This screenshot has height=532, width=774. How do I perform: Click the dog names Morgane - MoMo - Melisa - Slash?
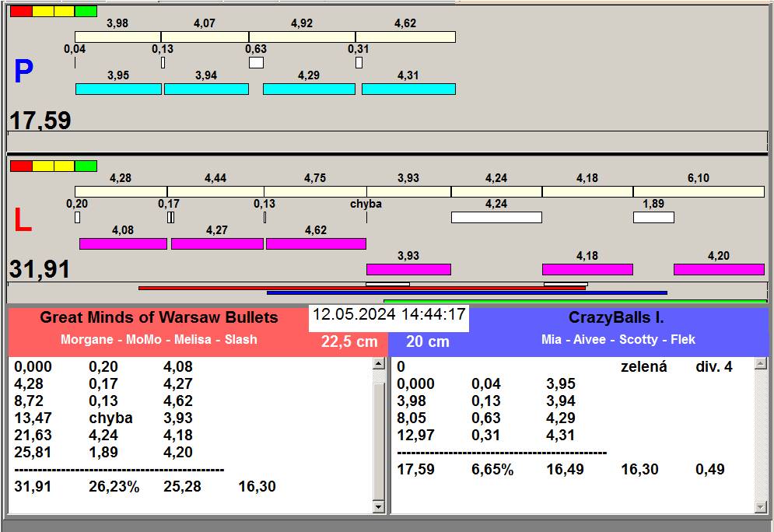pyautogui.click(x=159, y=340)
